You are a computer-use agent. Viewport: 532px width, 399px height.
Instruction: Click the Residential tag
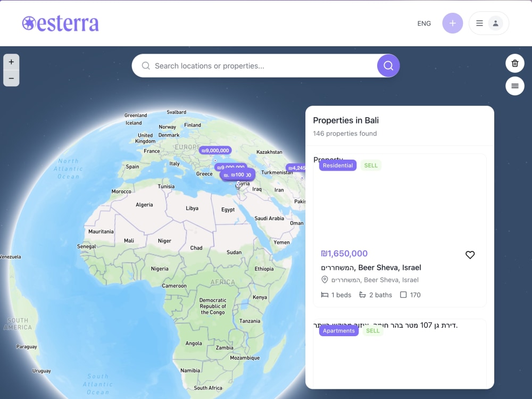338,165
